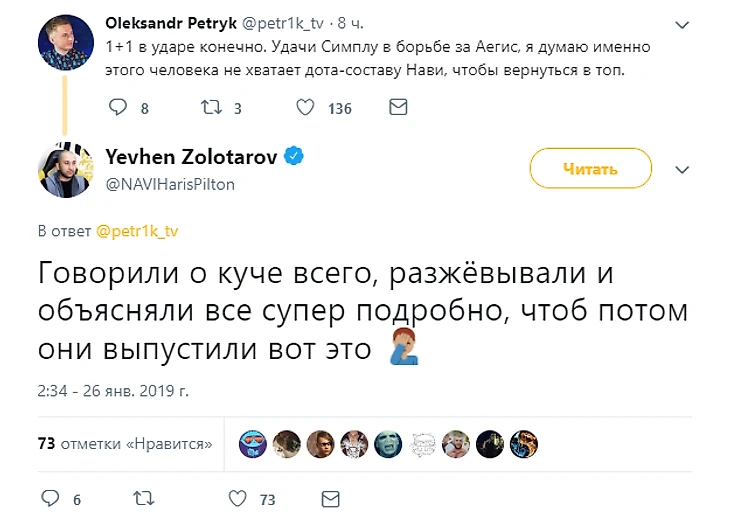Image resolution: width=730 pixels, height=527 pixels.
Task: Like Yevhen Zolotarov's tweet
Action: [x=238, y=498]
